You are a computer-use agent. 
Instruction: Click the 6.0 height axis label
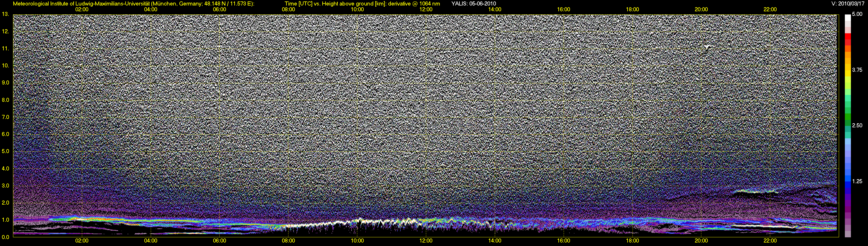[x=5, y=134]
